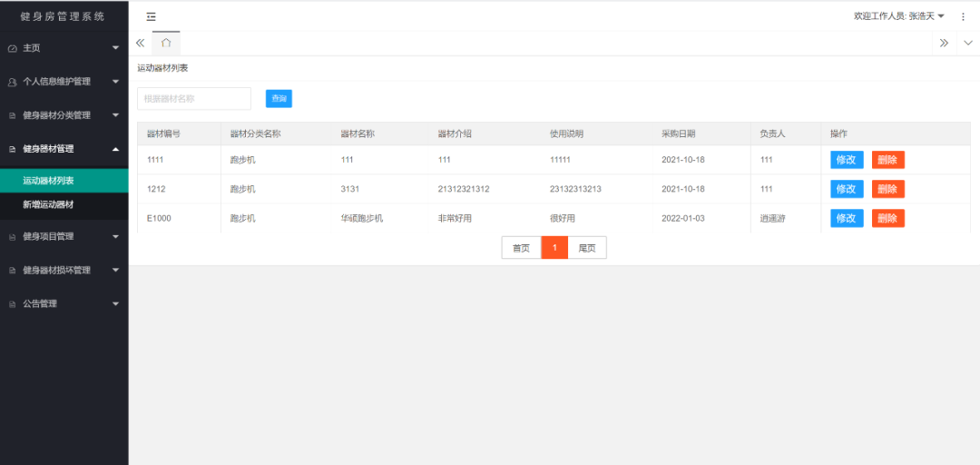Click the double right arrow tab scroll icon
Viewport: 980px width, 465px height.
pos(944,43)
